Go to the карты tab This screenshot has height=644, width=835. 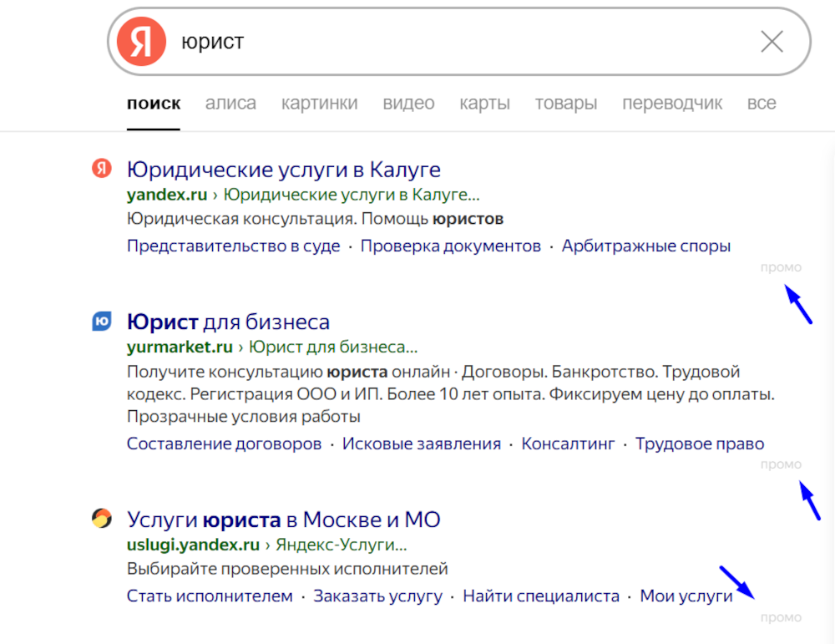[x=484, y=103]
